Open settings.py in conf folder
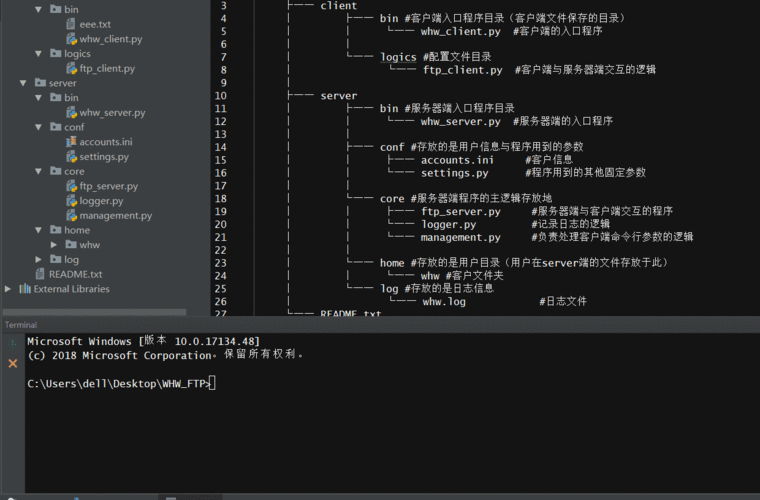760x500 pixels. [x=103, y=157]
